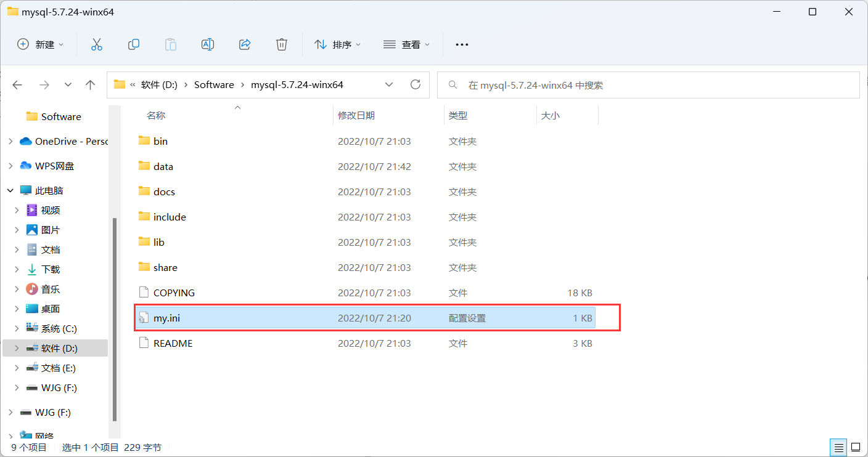Click the Refresh icon by address bar
The height and width of the screenshot is (457, 868).
(416, 84)
